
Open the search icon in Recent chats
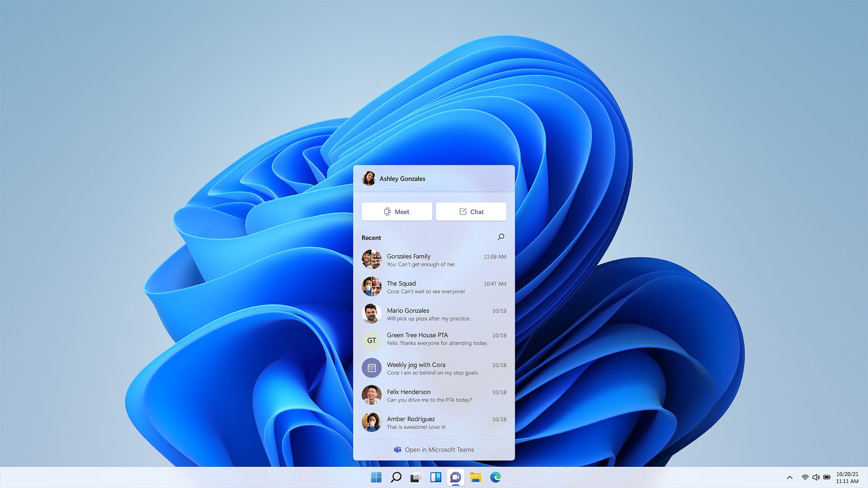[x=501, y=237]
